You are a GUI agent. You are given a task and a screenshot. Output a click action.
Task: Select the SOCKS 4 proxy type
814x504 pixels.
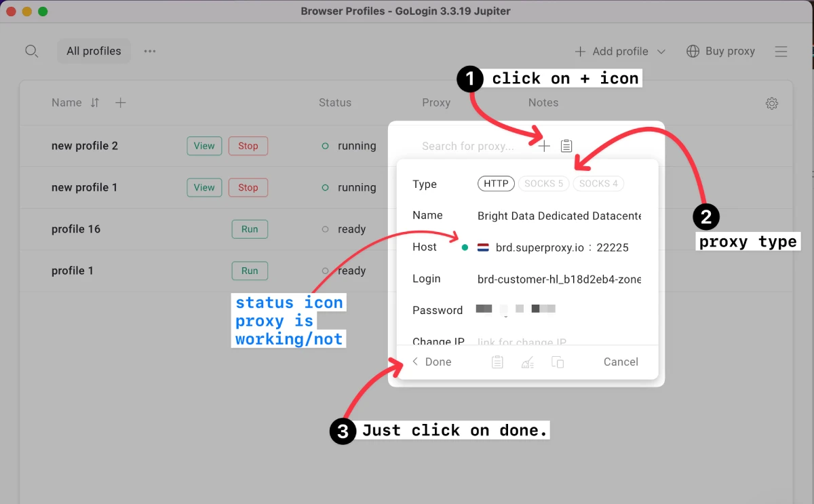(x=598, y=183)
